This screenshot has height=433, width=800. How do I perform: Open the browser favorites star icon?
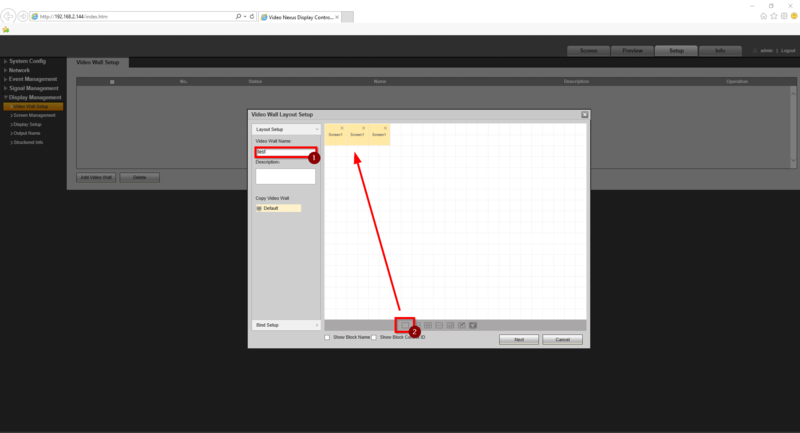coord(773,16)
